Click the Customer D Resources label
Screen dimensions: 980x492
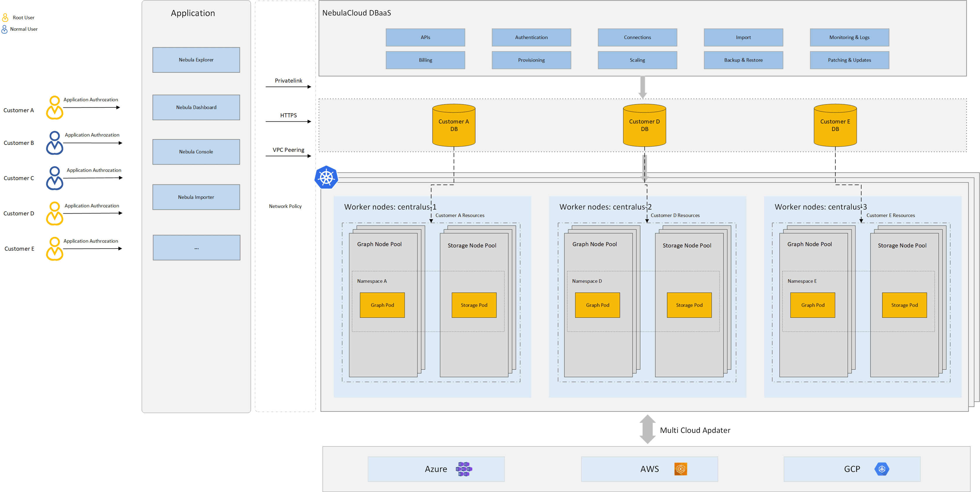(675, 216)
